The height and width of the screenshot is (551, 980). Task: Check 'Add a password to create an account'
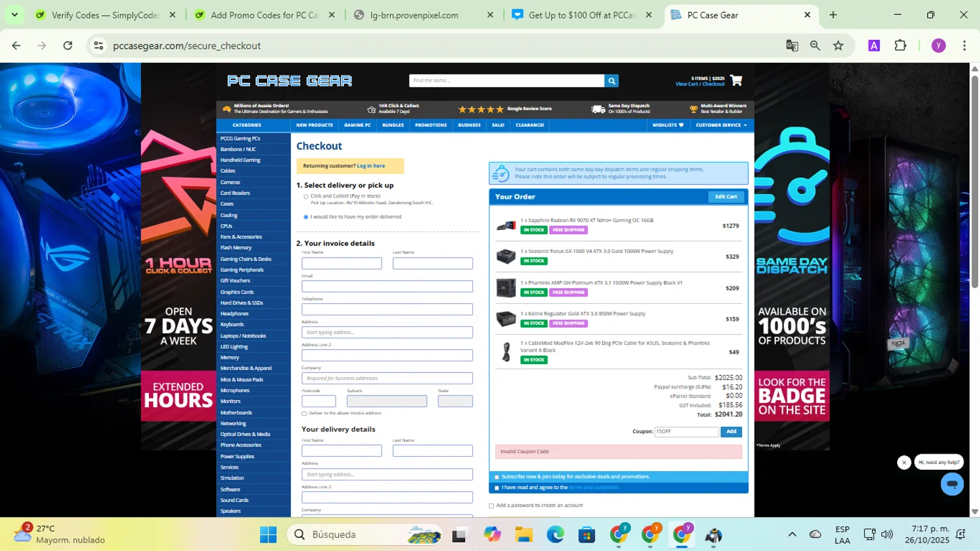(x=491, y=506)
